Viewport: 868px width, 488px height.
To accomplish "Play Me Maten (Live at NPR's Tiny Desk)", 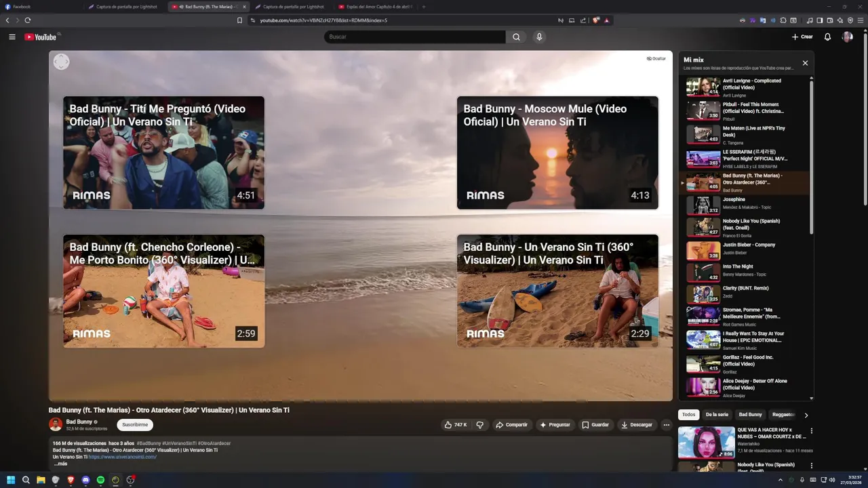I will [x=745, y=135].
